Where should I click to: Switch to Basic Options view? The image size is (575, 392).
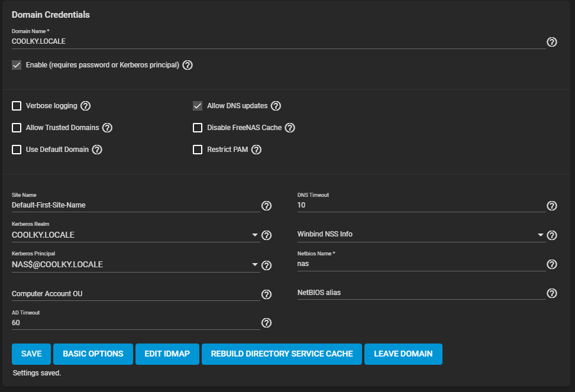click(93, 354)
